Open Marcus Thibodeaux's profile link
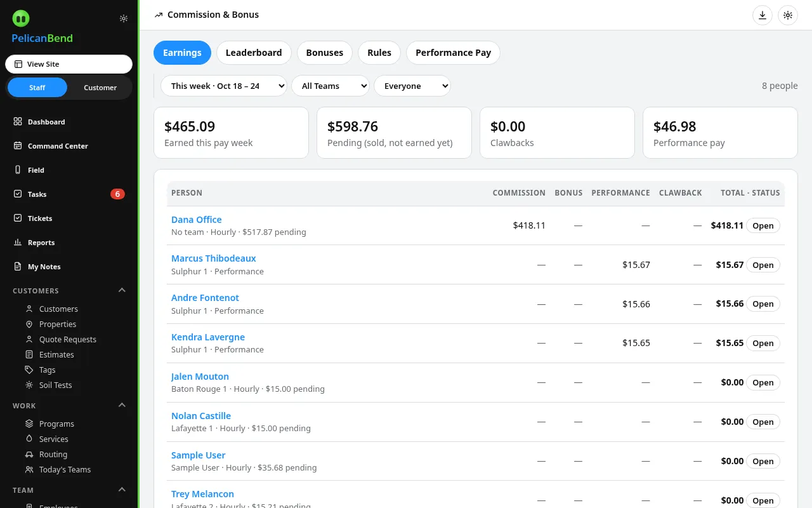The image size is (812, 508). click(x=214, y=258)
